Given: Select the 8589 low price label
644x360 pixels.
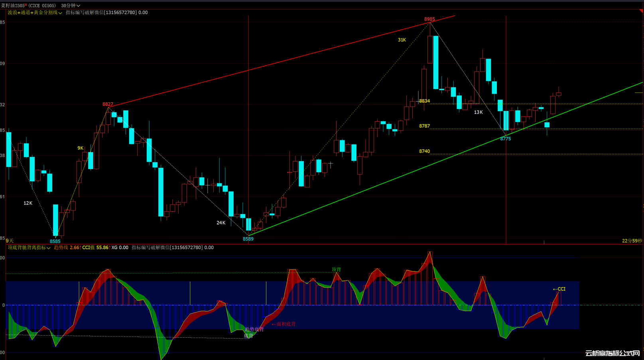Looking at the screenshot, I should point(248,239).
